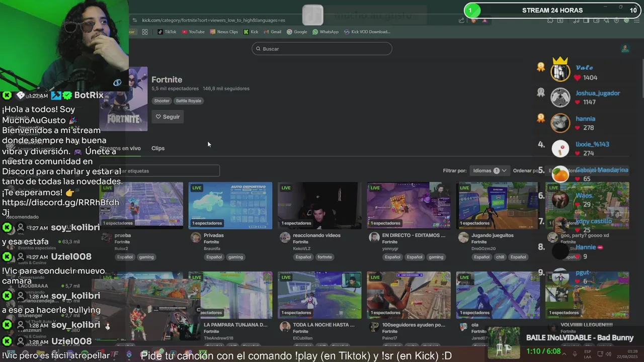Open the Jugando jueguitos stream thumbnail
This screenshot has width=644, height=362.
(498, 205)
